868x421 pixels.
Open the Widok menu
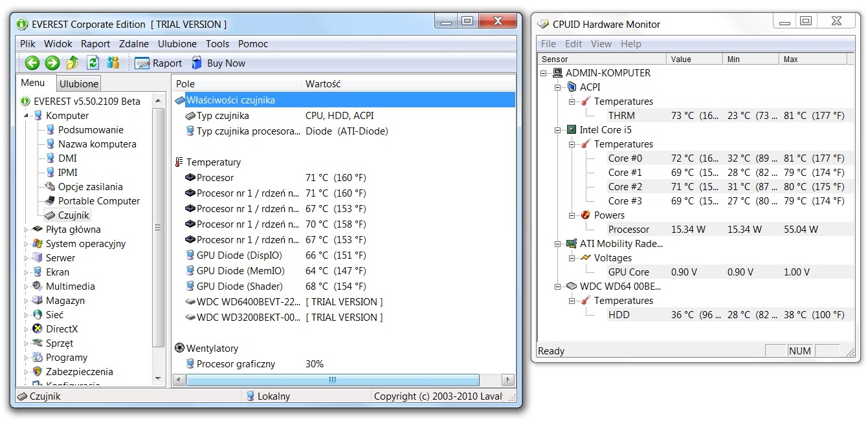click(x=58, y=44)
